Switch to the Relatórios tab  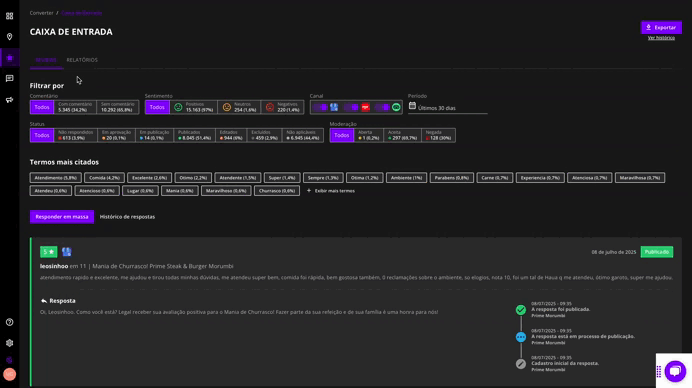(82, 60)
